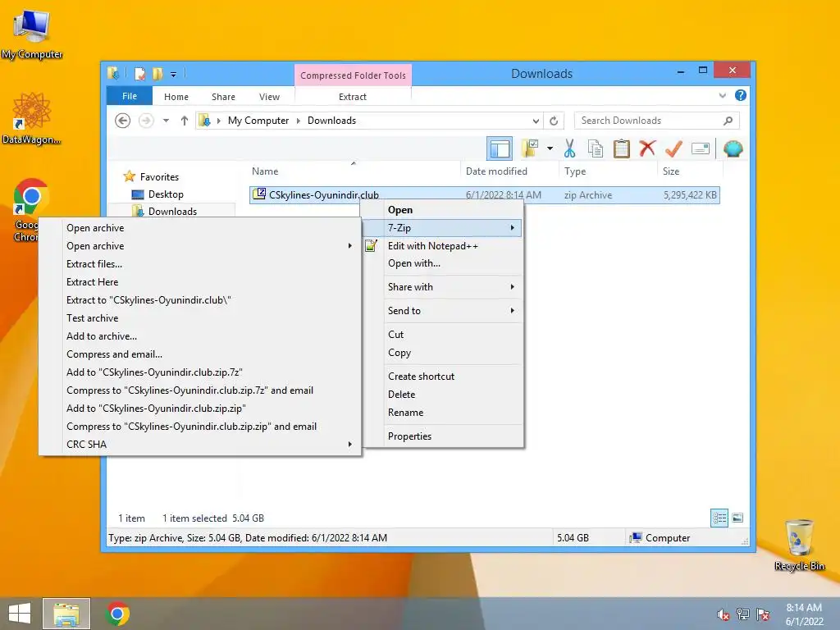Choose Add to archive... entry
The image size is (840, 630).
(200, 336)
